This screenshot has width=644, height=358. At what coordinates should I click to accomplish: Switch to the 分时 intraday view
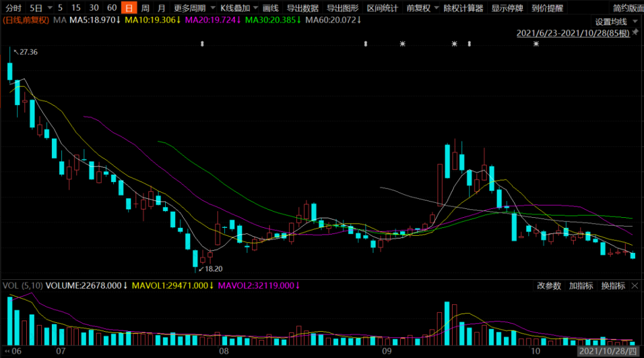click(13, 8)
